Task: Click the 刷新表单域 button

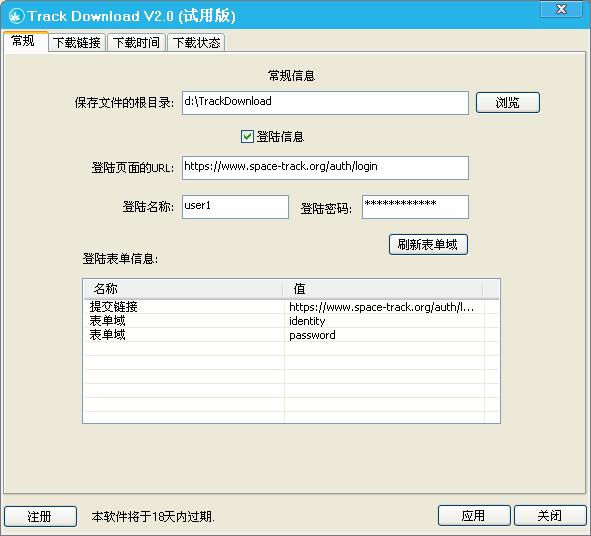Action: (428, 245)
